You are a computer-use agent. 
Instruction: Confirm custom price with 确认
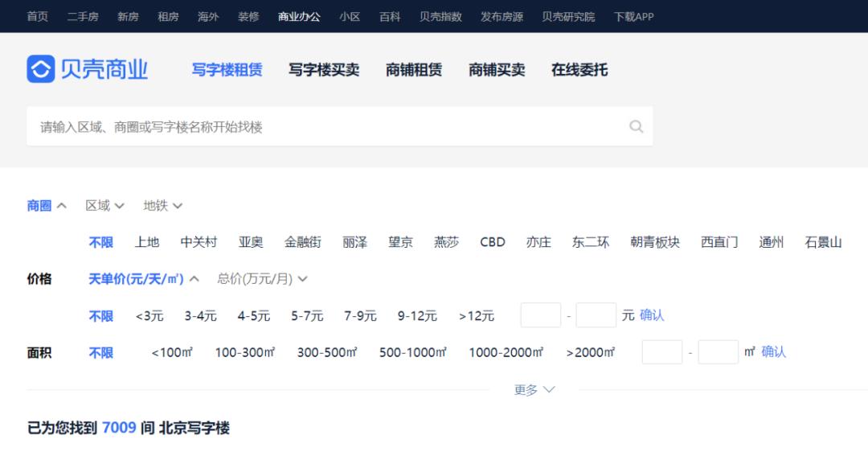(652, 315)
